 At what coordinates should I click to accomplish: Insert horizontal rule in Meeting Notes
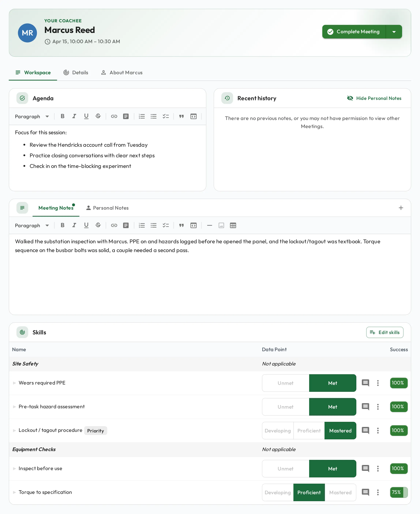click(209, 225)
